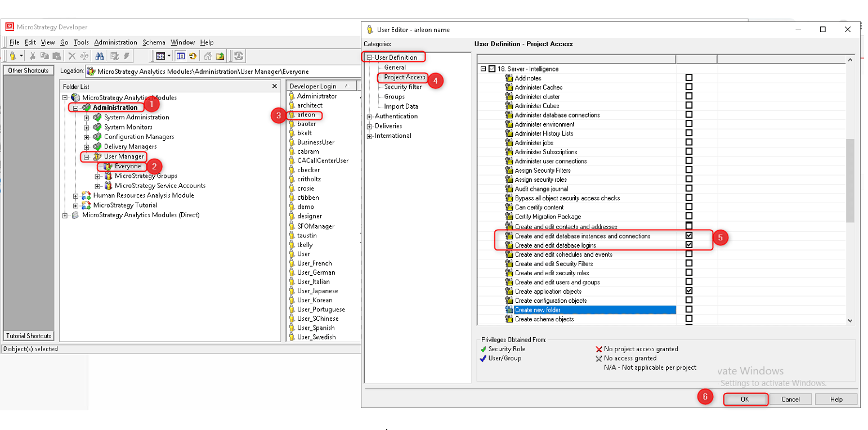Select Security filter under User Definition
The height and width of the screenshot is (430, 868).
click(x=403, y=87)
